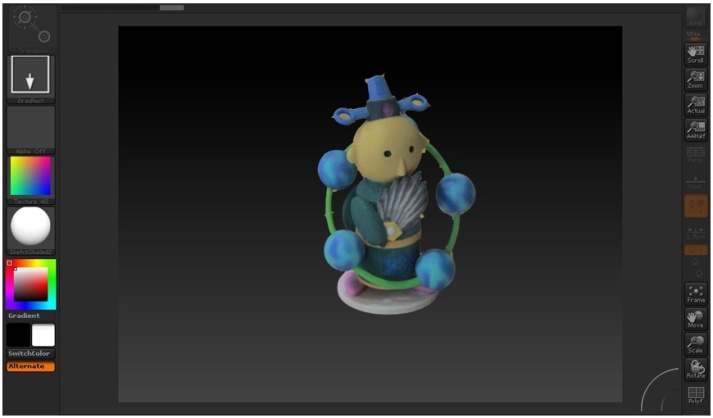Image resolution: width=713 pixels, height=418 pixels.
Task: Open the DragRect stroke selector
Action: pyautogui.click(x=30, y=78)
